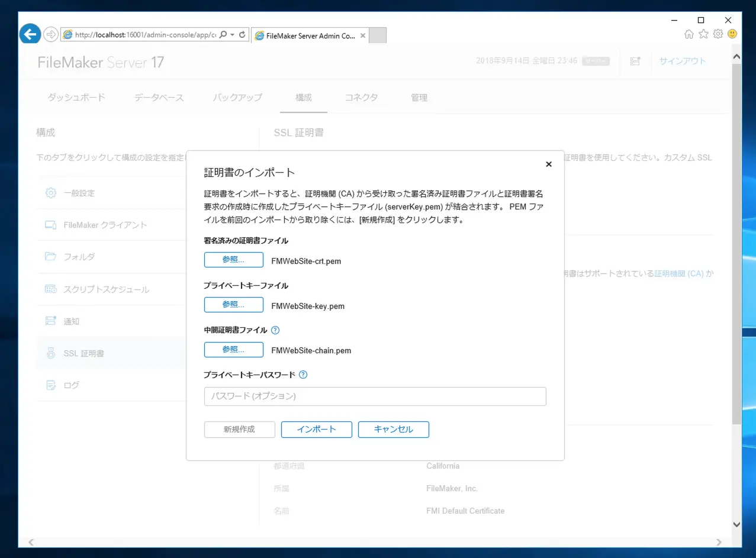Viewport: 756px width, 558px height.
Task: Click the server status icon in the header
Action: 635,61
